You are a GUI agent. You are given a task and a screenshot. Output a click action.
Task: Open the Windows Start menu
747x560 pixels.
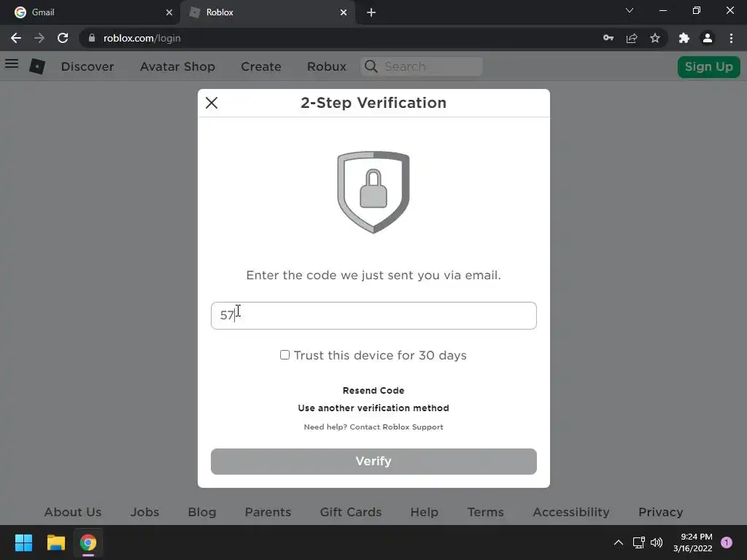tap(23, 542)
